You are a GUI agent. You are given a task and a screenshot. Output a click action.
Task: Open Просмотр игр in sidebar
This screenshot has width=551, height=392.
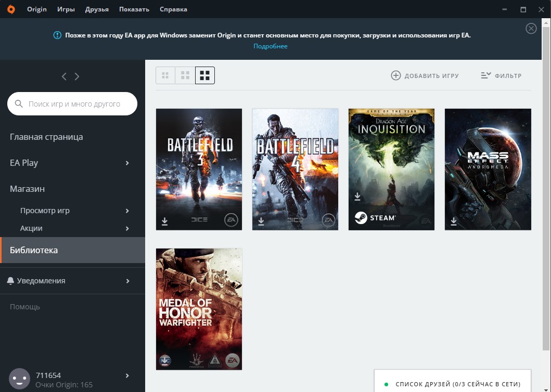45,211
